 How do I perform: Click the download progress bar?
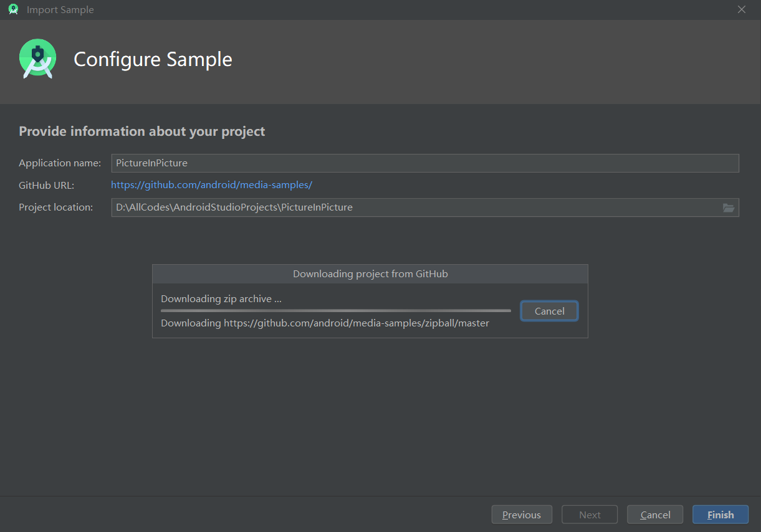336,311
